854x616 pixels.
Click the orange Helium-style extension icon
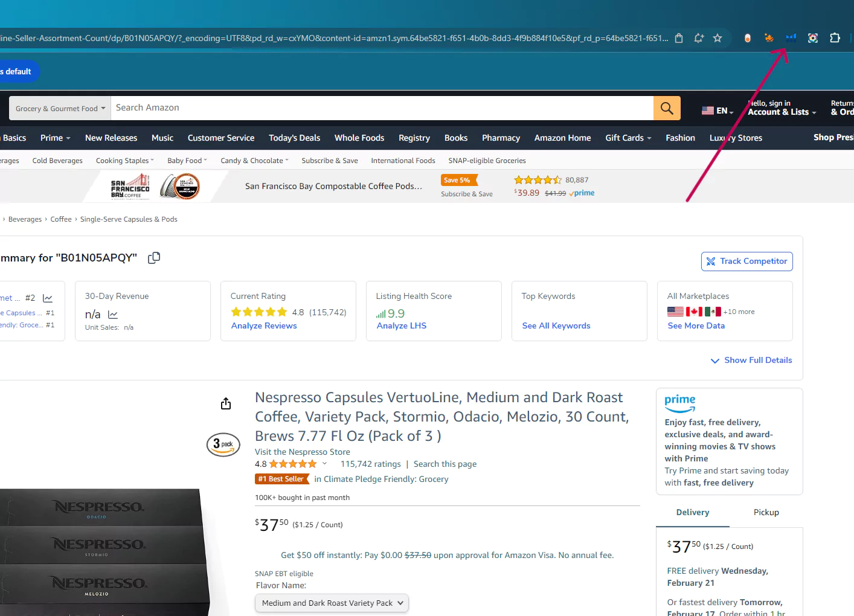tap(768, 37)
